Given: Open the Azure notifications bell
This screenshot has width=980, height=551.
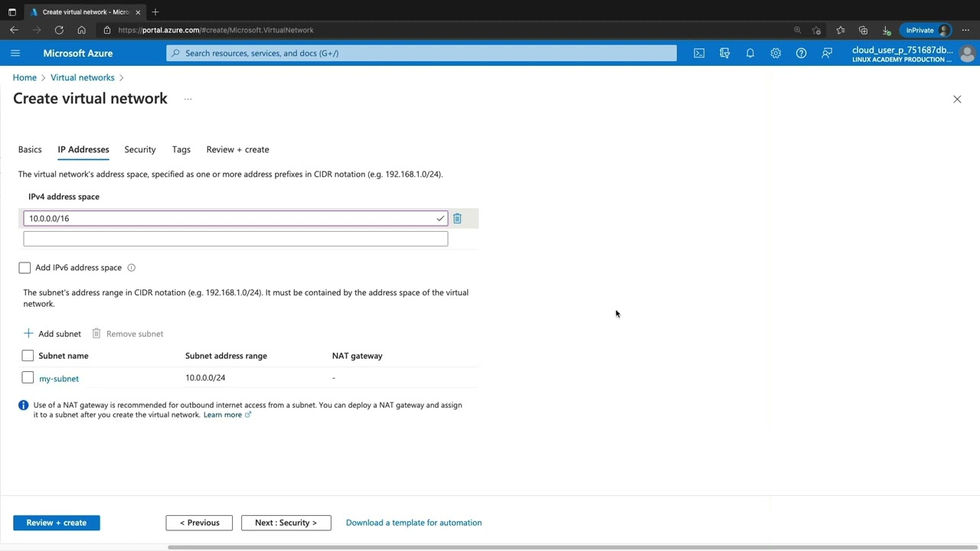Looking at the screenshot, I should pos(750,53).
